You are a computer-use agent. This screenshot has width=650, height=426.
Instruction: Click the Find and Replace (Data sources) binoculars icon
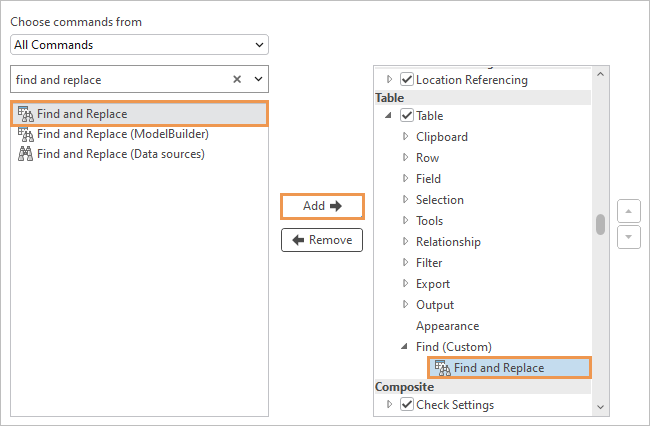25,154
